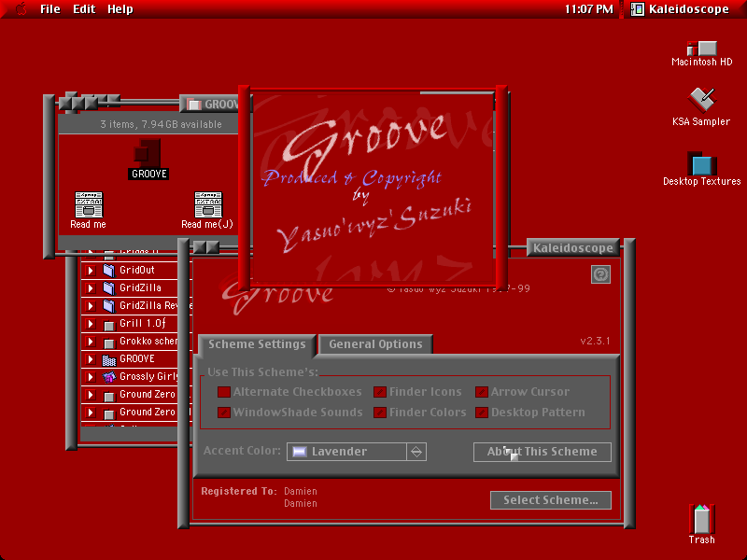The width and height of the screenshot is (747, 560).
Task: Click the GridZilla folder icon
Action: click(109, 288)
